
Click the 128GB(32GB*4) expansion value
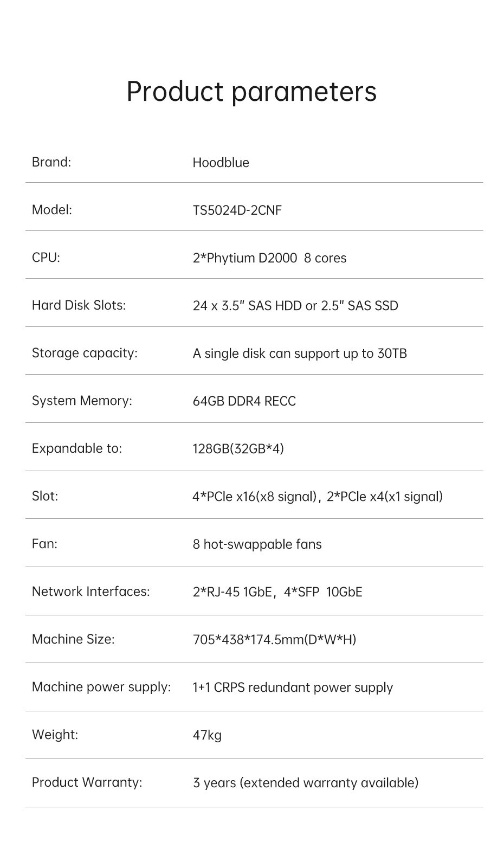pyautogui.click(x=238, y=449)
